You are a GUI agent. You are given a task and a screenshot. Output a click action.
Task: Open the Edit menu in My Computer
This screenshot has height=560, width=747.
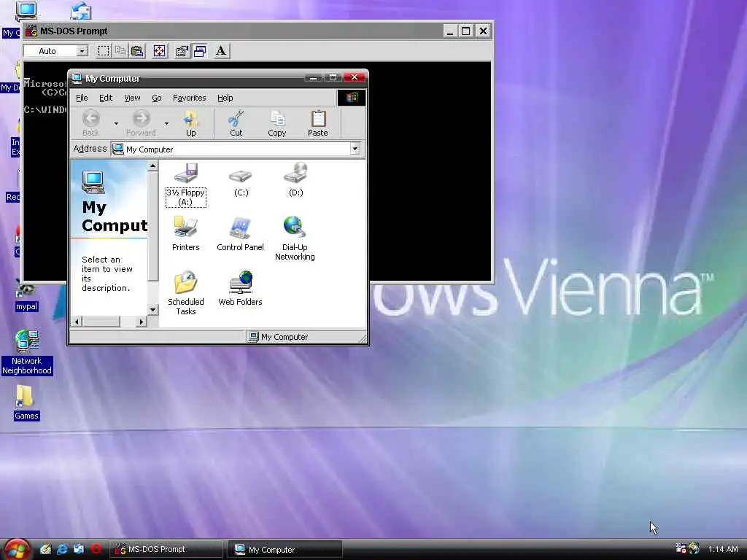pyautogui.click(x=106, y=98)
